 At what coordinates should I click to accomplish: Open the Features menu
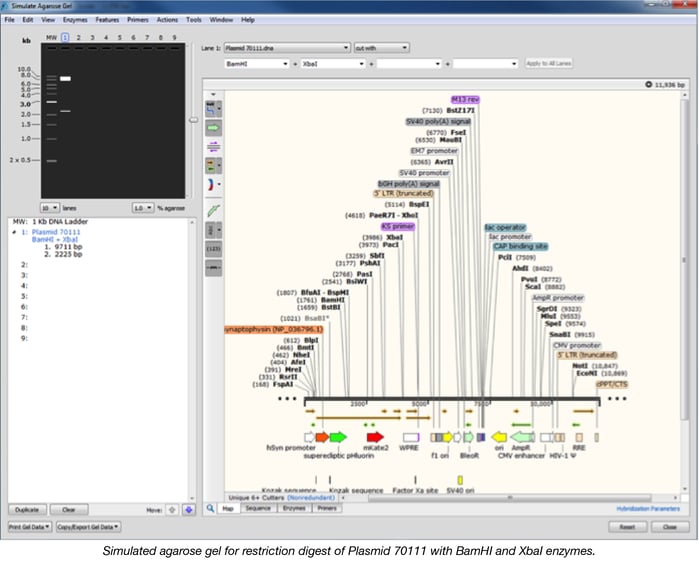[107, 20]
